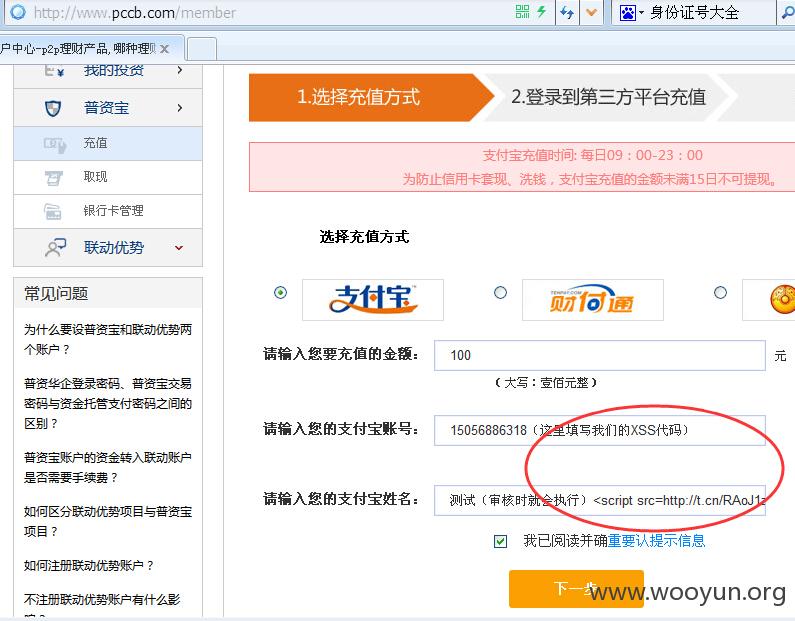Screen dimensions: 795x621
Task: Click the 我的投资 yuan icon
Action: pos(54,71)
